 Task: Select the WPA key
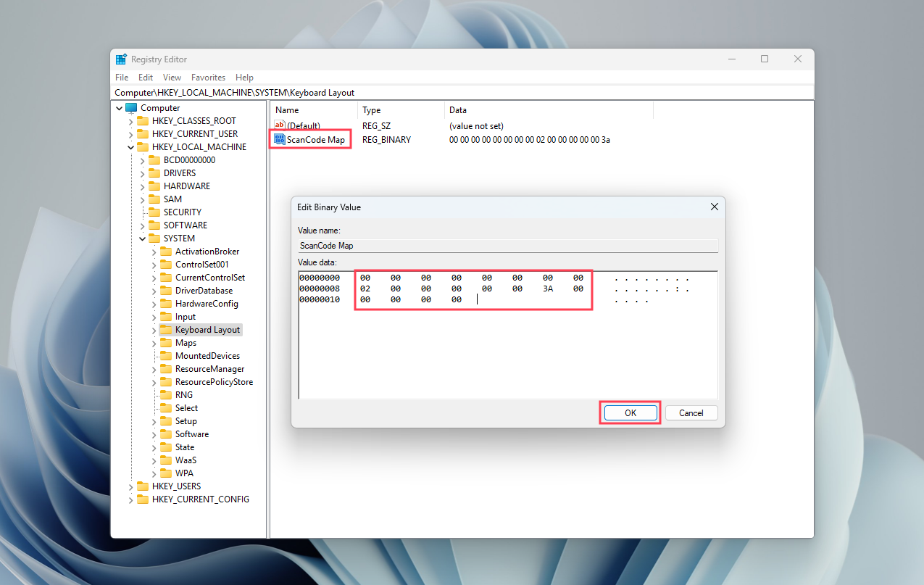(184, 473)
